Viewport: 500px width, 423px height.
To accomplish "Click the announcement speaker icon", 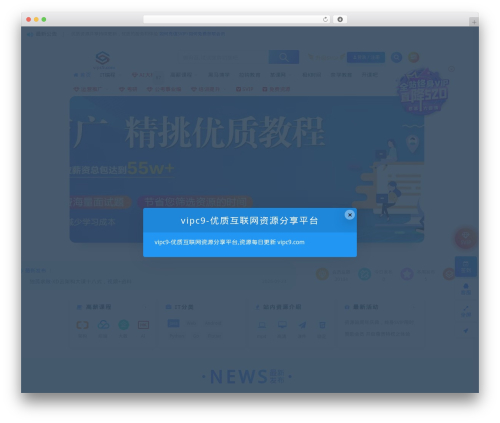I will click(30, 34).
